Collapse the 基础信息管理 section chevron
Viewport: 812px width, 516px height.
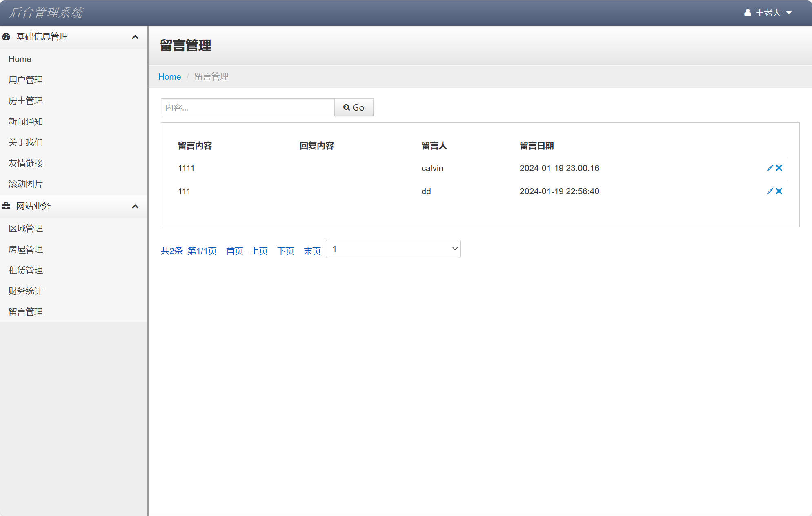pyautogui.click(x=136, y=37)
